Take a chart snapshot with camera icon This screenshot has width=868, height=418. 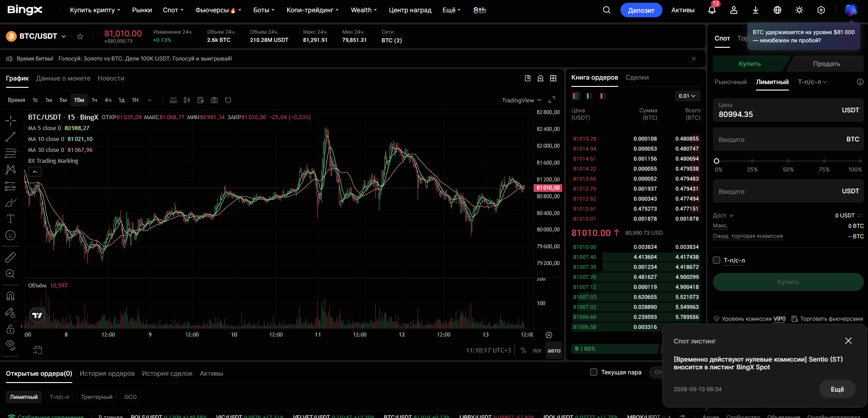(x=214, y=100)
